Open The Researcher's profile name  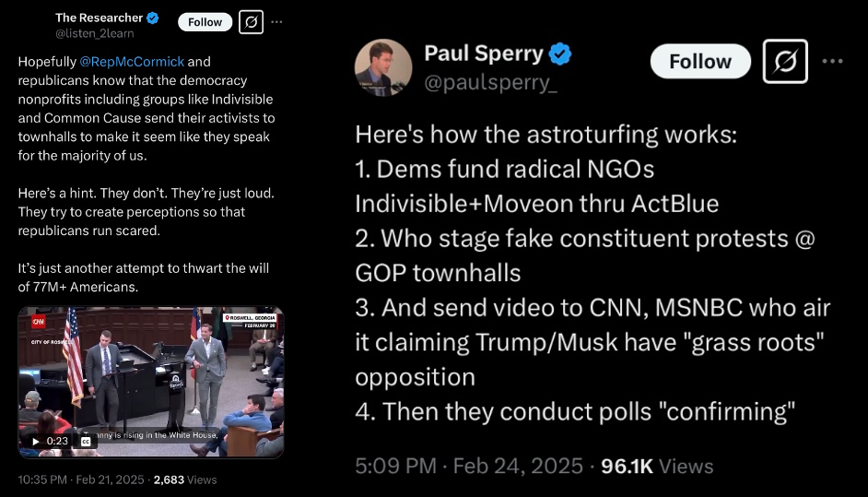click(99, 18)
